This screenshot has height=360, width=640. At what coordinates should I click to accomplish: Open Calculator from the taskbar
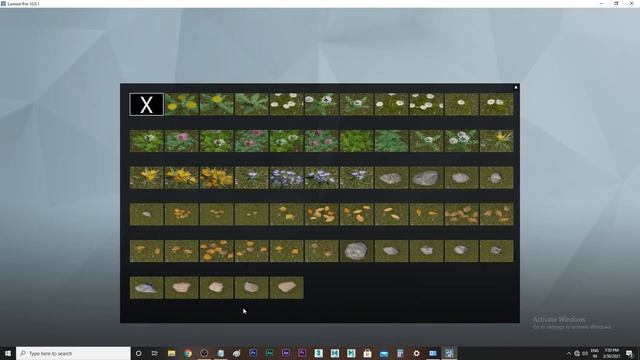click(400, 353)
